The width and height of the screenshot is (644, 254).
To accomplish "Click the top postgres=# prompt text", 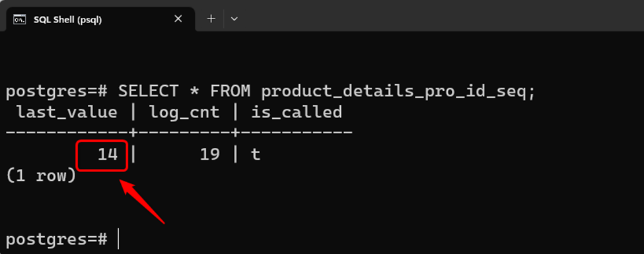I will click(x=57, y=92).
